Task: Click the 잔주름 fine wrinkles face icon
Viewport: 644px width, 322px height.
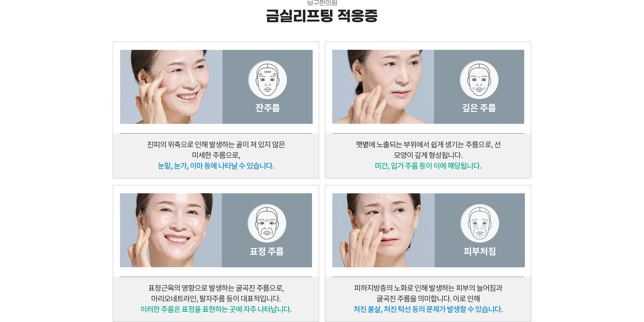Action: click(268, 80)
